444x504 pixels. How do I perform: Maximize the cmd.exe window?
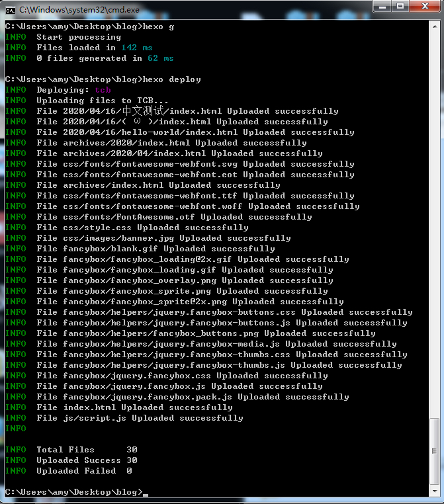click(400, 7)
